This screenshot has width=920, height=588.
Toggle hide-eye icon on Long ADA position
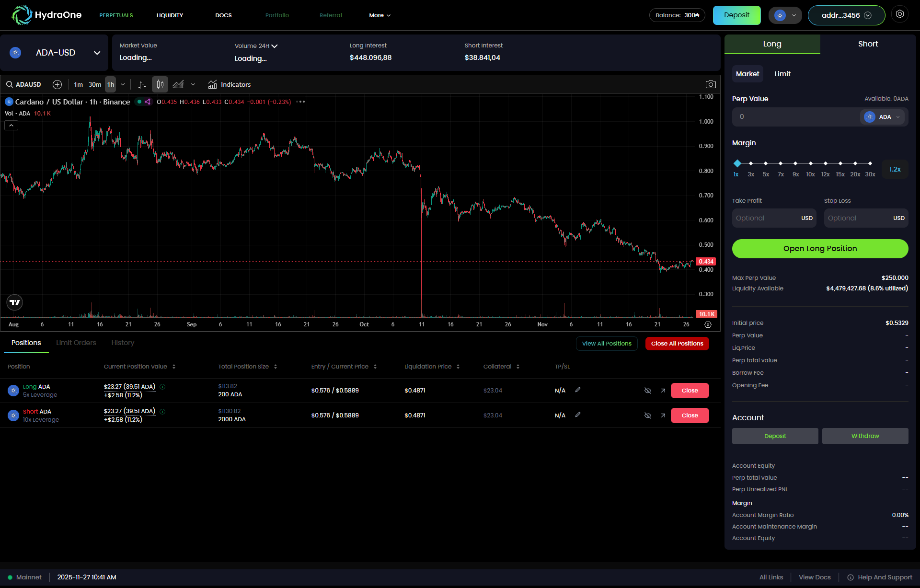(647, 391)
